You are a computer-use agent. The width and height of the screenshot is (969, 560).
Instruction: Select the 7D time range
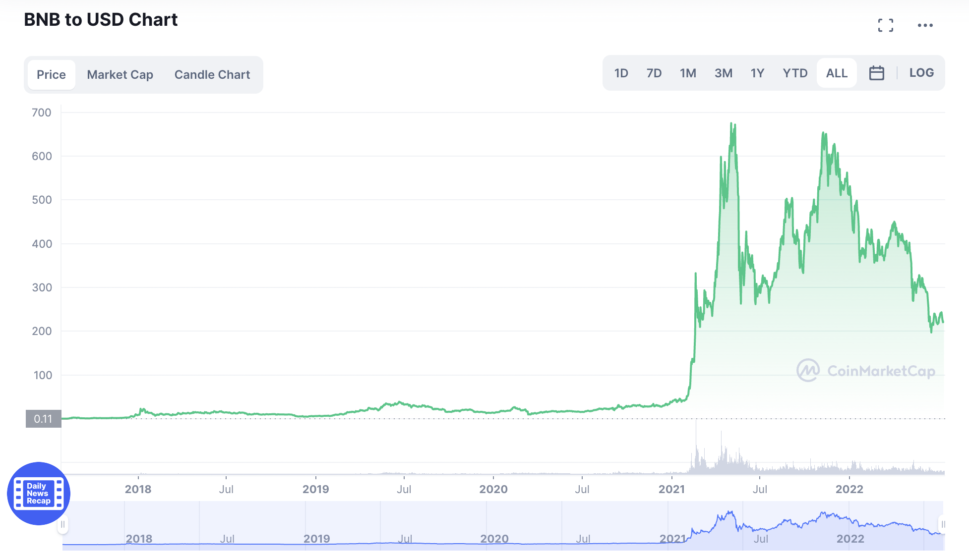pos(654,73)
